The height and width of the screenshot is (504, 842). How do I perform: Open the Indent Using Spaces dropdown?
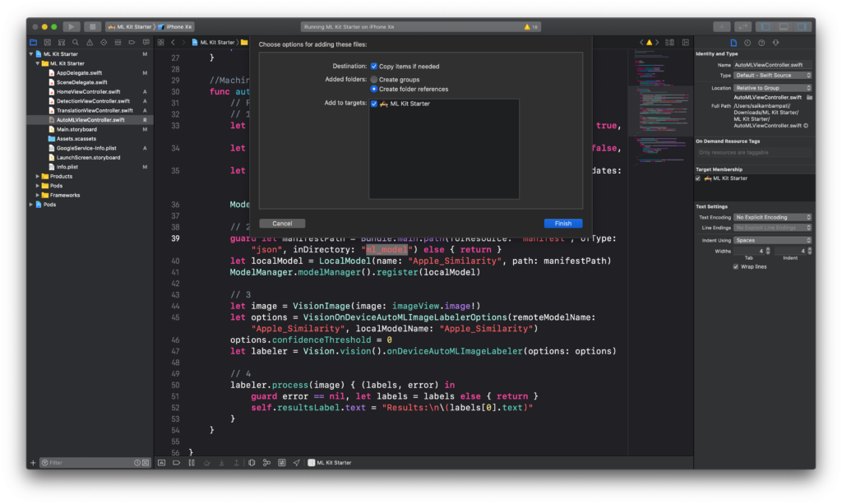click(772, 240)
